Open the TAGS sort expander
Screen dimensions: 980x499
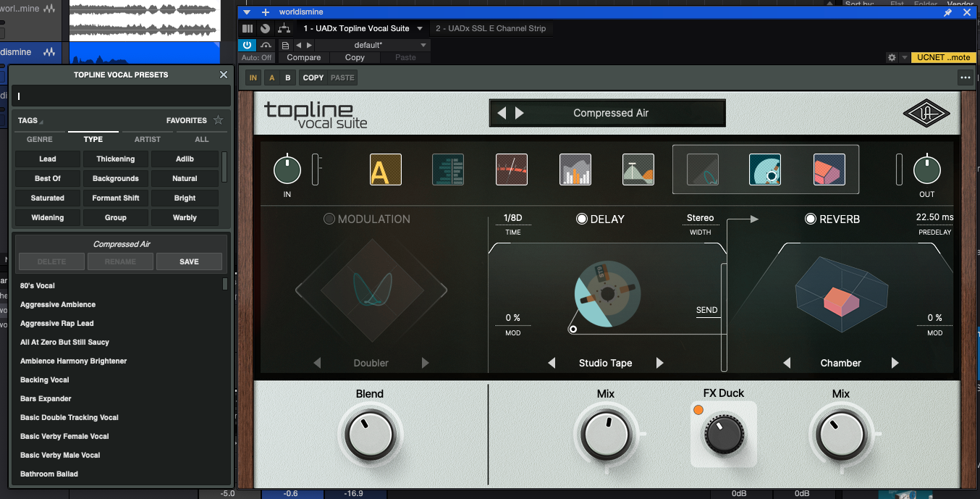coord(30,121)
